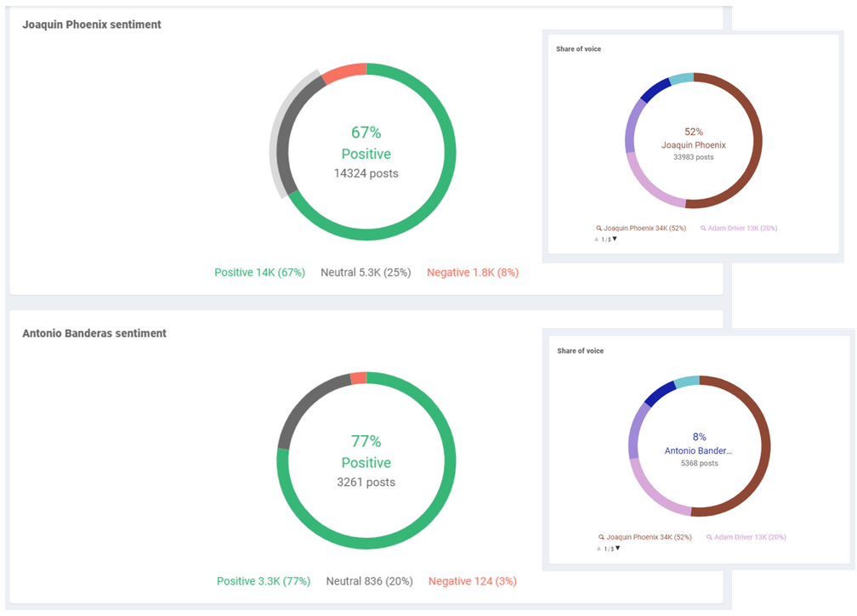Toggle the Negative 1.8K (8%) legend entry
The width and height of the screenshot is (857, 616).
click(474, 272)
